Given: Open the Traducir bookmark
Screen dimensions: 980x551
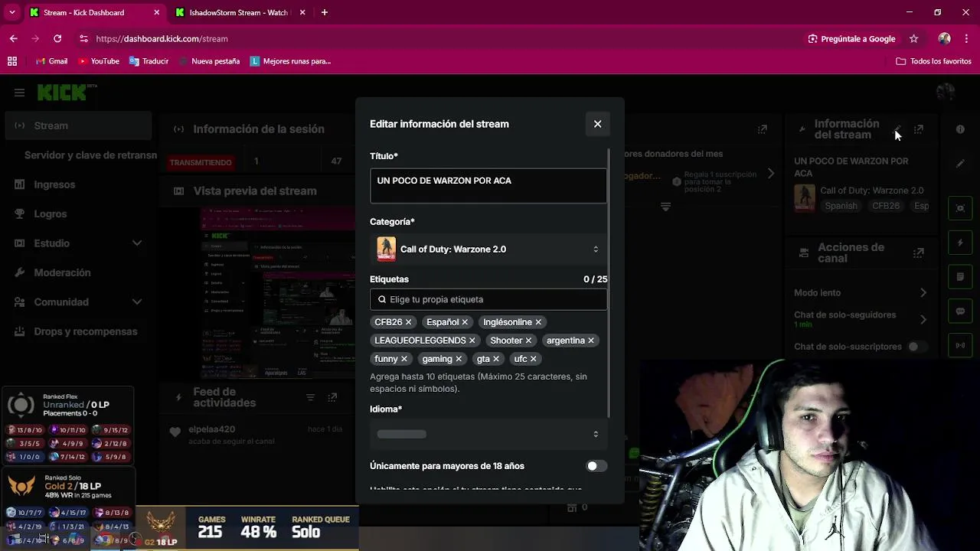Looking at the screenshot, I should click(x=149, y=61).
